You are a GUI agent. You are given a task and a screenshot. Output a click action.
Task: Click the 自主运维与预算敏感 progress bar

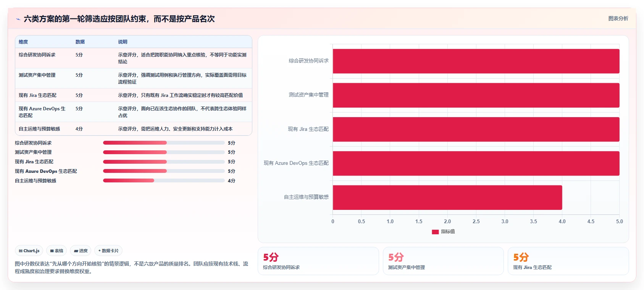(164, 180)
